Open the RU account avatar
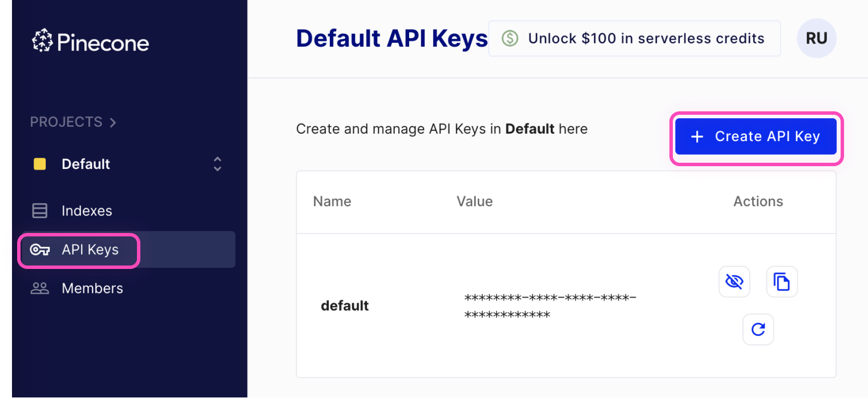This screenshot has height=398, width=868. click(816, 38)
